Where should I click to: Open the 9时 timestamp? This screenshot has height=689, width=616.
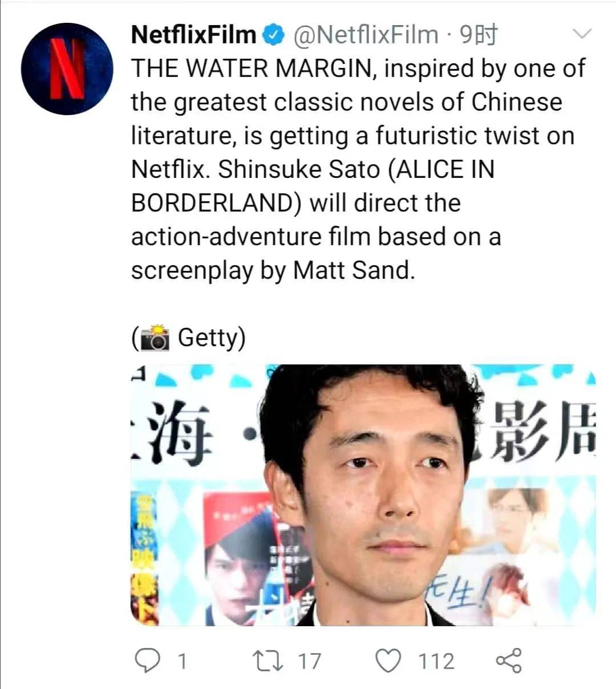pyautogui.click(x=479, y=35)
